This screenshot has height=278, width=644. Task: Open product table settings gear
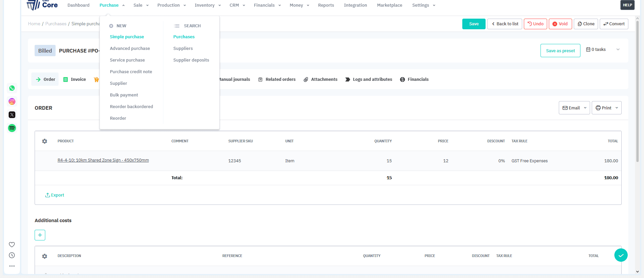[x=45, y=141]
